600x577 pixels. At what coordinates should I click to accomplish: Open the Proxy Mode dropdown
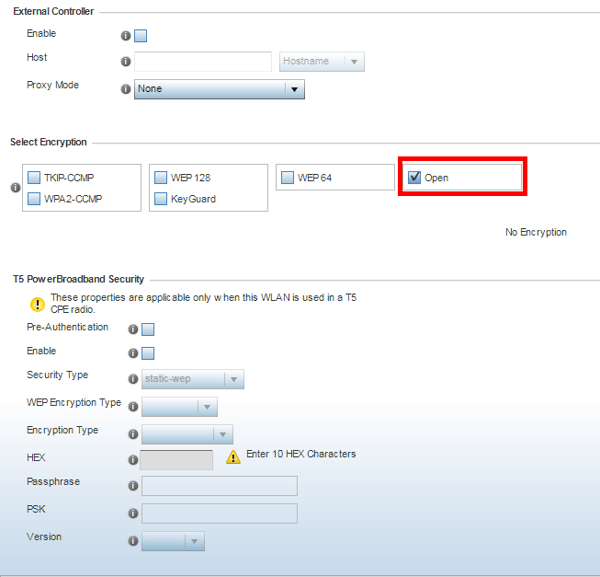219,89
